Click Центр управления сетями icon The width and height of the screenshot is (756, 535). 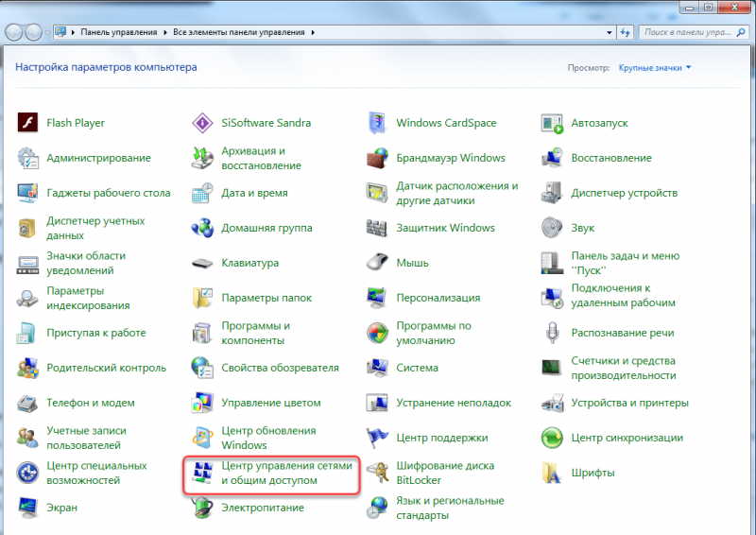tap(202, 473)
